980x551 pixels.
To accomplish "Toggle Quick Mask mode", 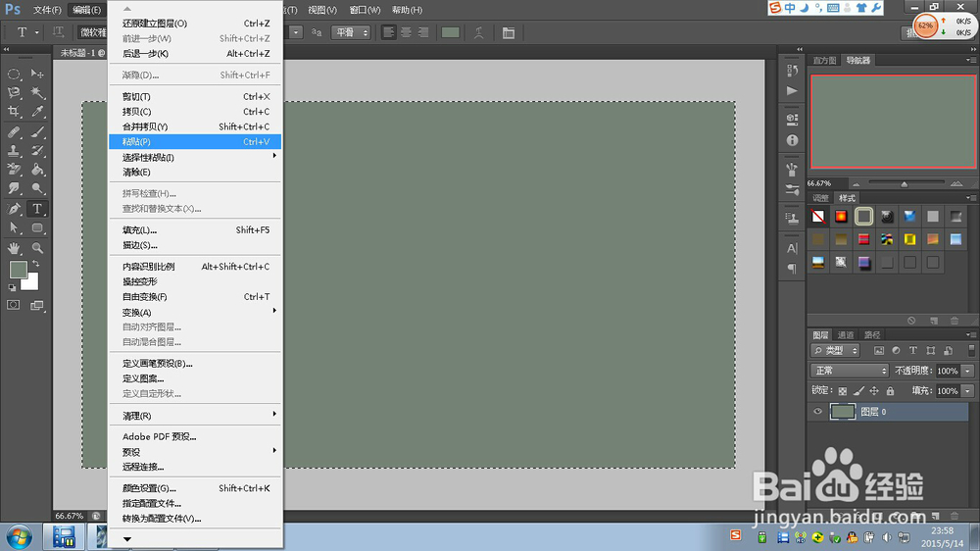I will click(13, 305).
